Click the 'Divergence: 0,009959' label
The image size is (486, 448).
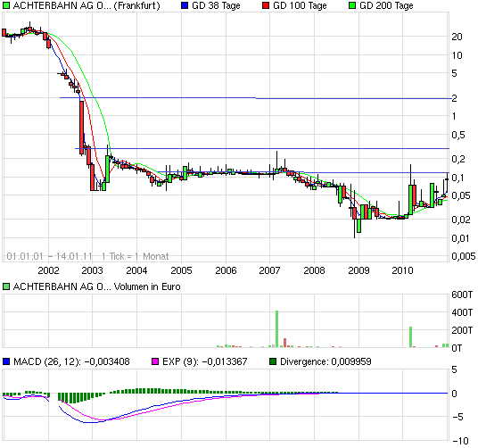pyautogui.click(x=325, y=361)
